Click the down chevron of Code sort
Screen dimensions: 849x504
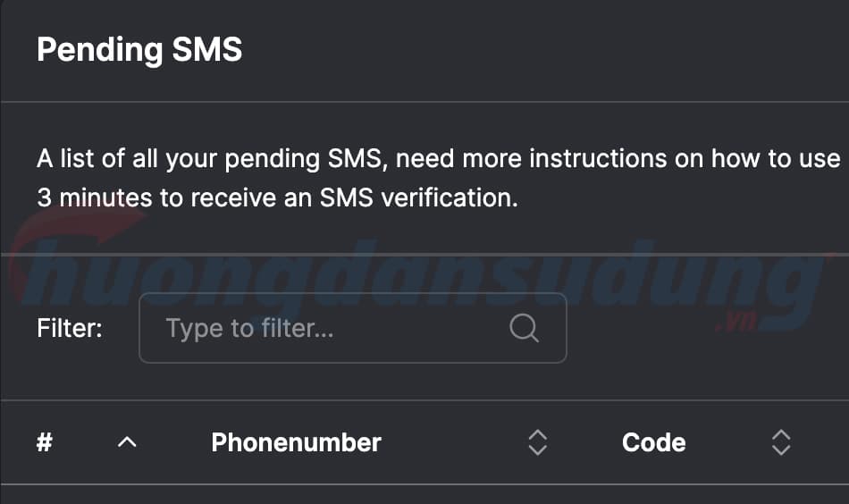click(781, 449)
